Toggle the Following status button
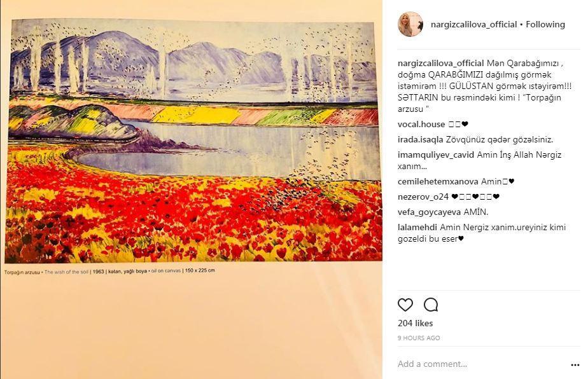This screenshot has width=588, height=379. tap(545, 24)
